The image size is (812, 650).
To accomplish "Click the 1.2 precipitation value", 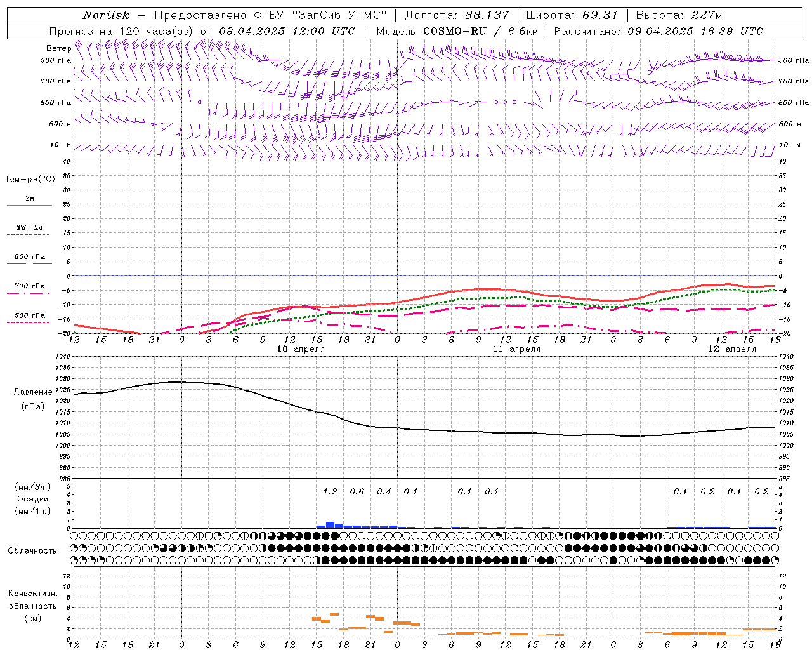I will click(330, 491).
